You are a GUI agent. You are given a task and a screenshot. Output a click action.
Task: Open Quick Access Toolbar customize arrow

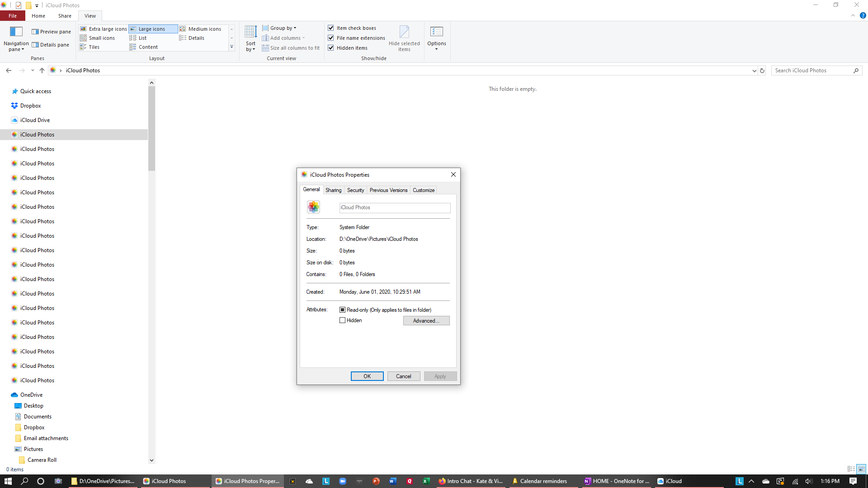coord(37,5)
